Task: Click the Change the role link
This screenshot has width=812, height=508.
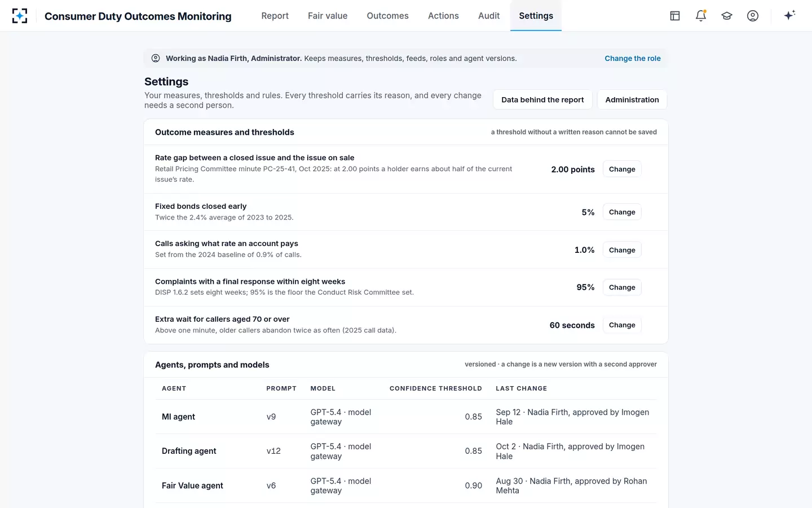Action: 633,58
